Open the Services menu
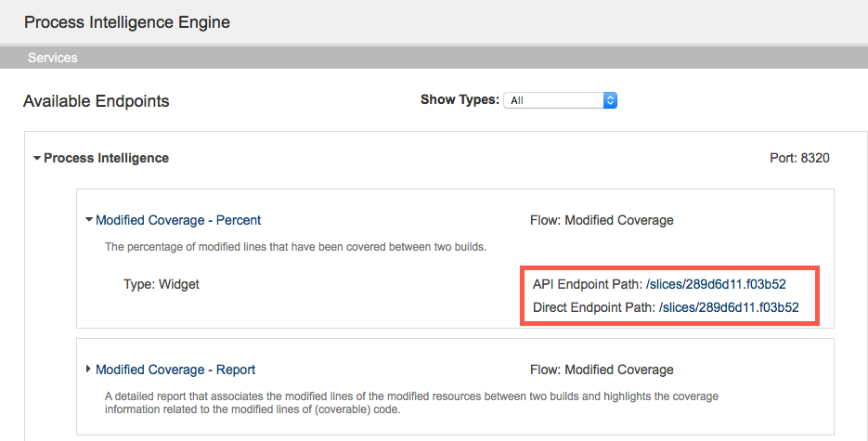868x441 pixels. [53, 58]
